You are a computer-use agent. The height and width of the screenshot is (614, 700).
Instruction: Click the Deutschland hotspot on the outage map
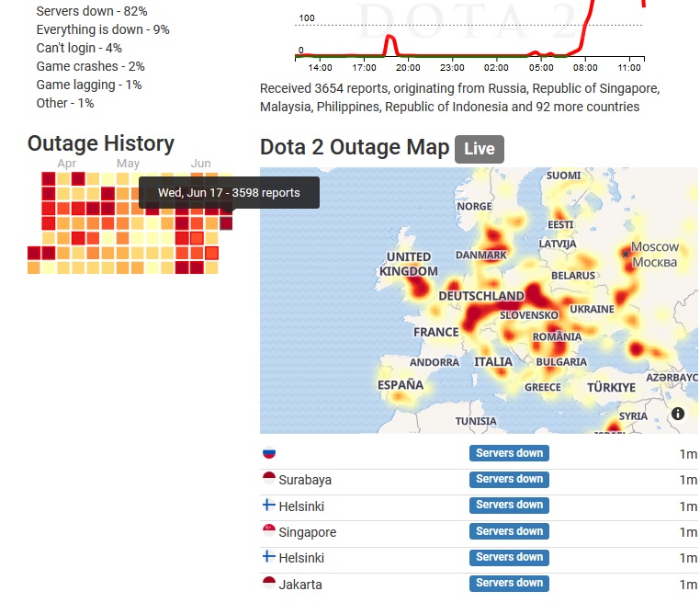click(481, 297)
